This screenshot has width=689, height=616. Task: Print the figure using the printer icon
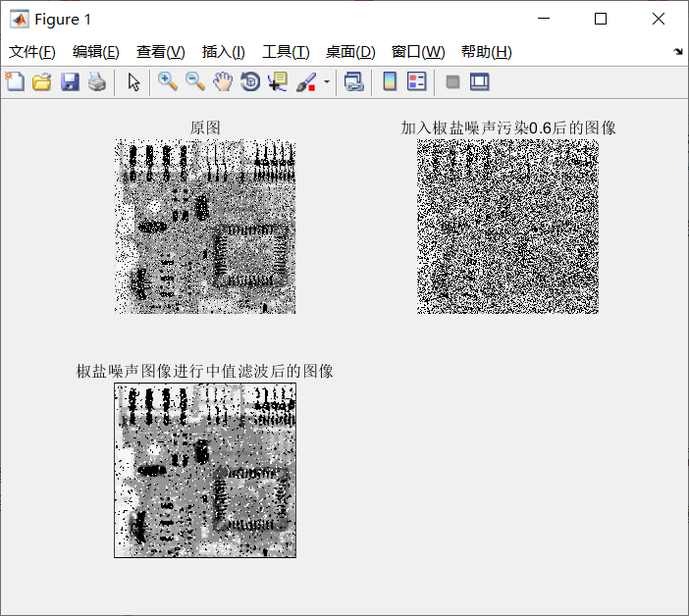click(x=97, y=82)
